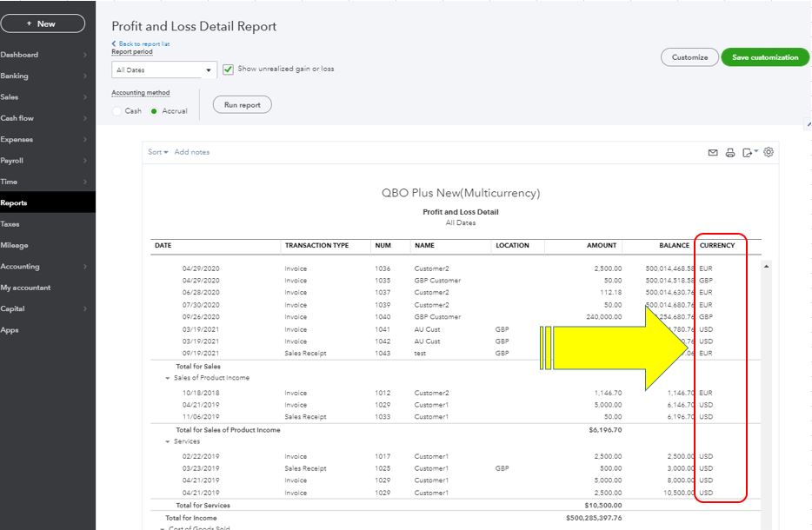Viewport: 812px width, 530px height.
Task: Click the plus New button
Action: [x=43, y=23]
